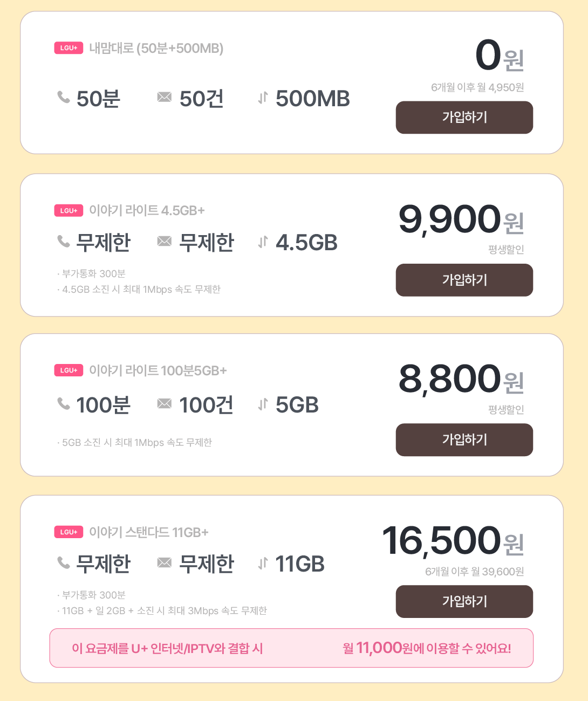The image size is (588, 701).
Task: Sign up for the 16,500원 plan
Action: coord(464,601)
